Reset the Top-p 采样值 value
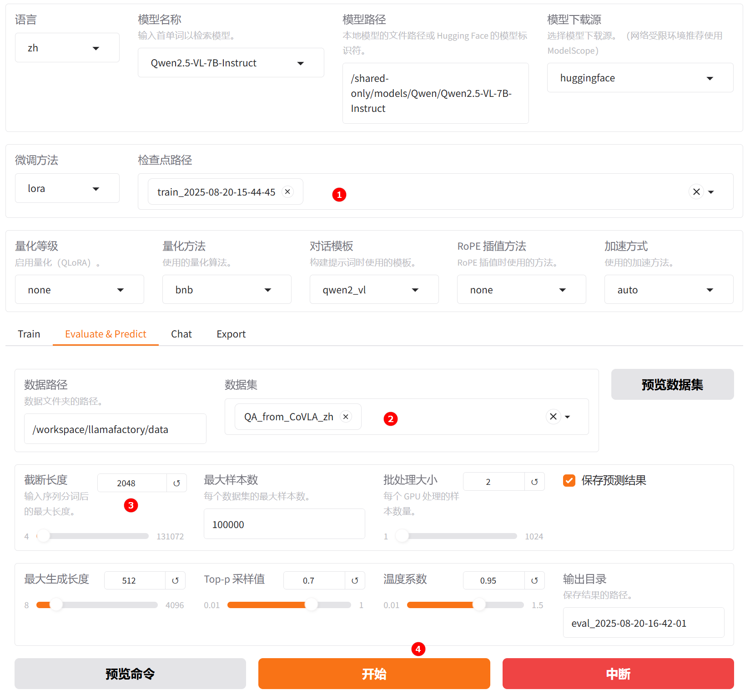 355,580
